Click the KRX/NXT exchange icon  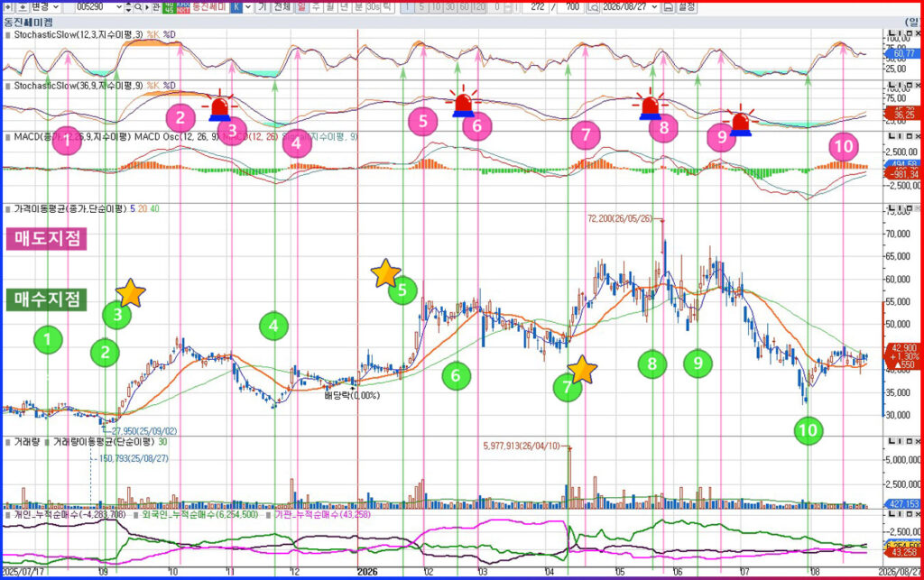click(x=182, y=7)
